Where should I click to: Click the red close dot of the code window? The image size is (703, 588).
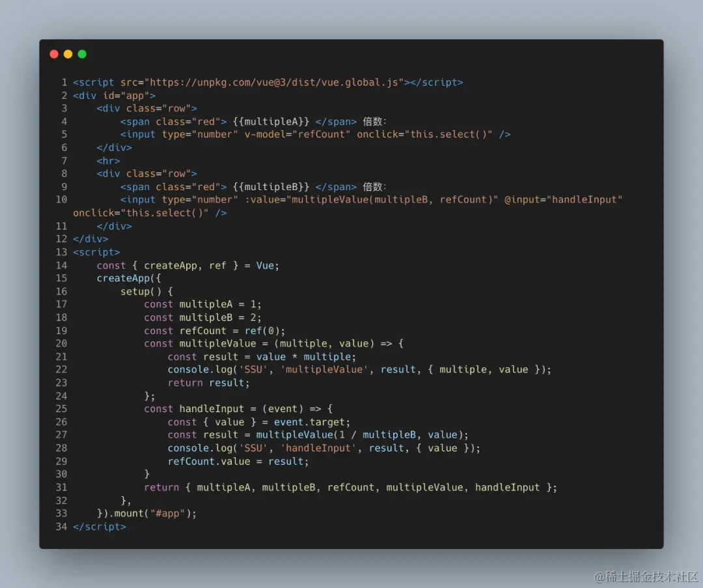coord(54,54)
